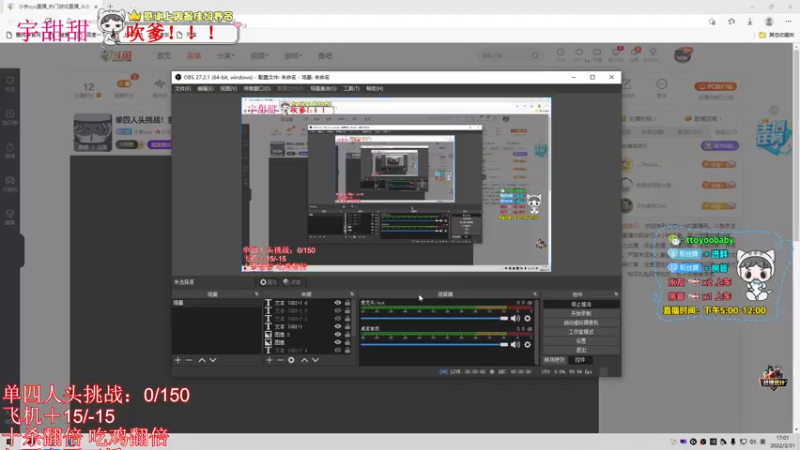The image size is (800, 450).
Task: Open system tray clock
Action: point(783,442)
